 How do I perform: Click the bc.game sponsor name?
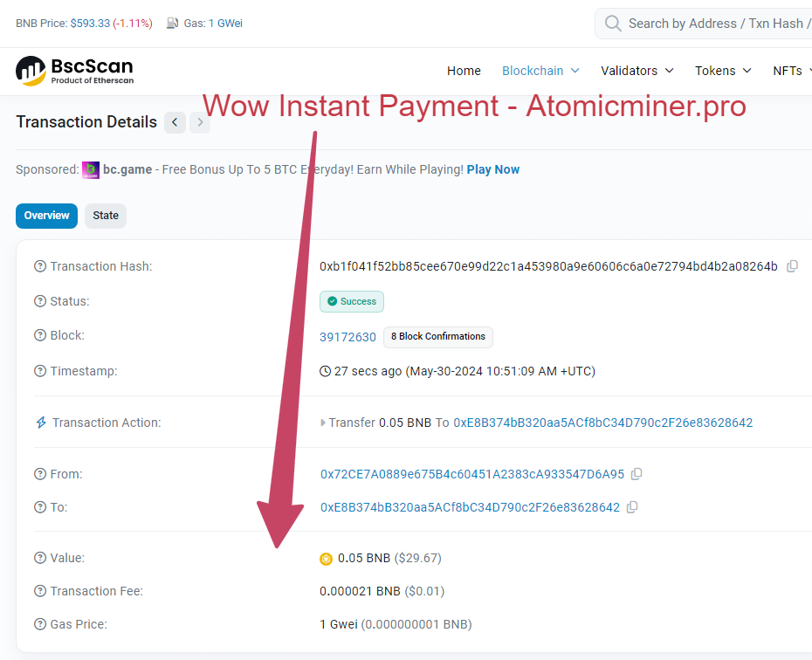(x=127, y=169)
